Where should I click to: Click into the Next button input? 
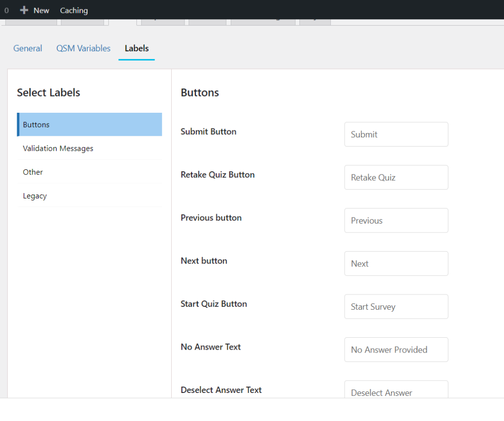pyautogui.click(x=396, y=263)
